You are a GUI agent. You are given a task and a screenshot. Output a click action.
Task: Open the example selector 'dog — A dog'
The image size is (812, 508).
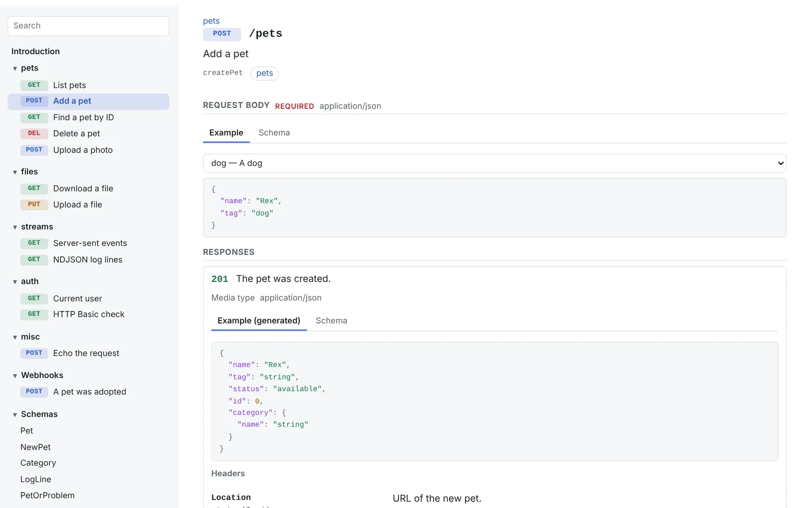[494, 163]
